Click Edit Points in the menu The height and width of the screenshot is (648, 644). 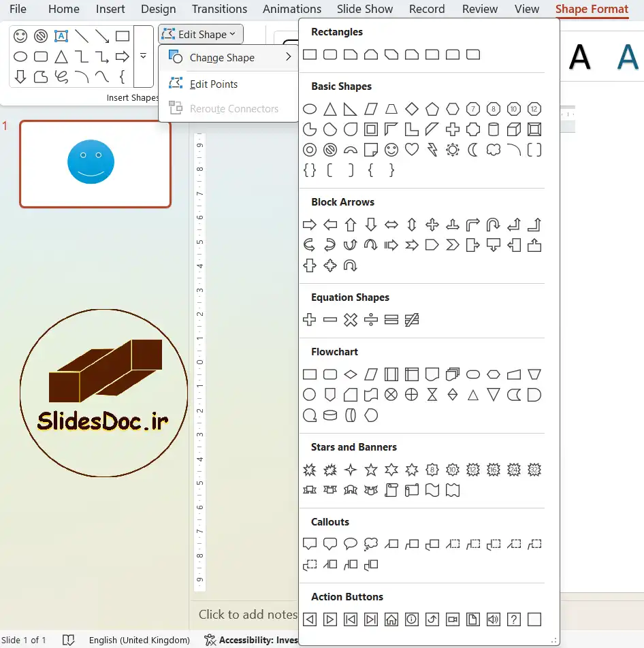point(213,84)
